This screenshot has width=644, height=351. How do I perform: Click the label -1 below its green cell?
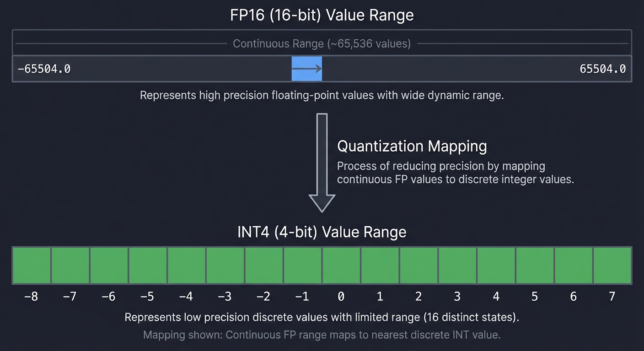[x=302, y=296]
